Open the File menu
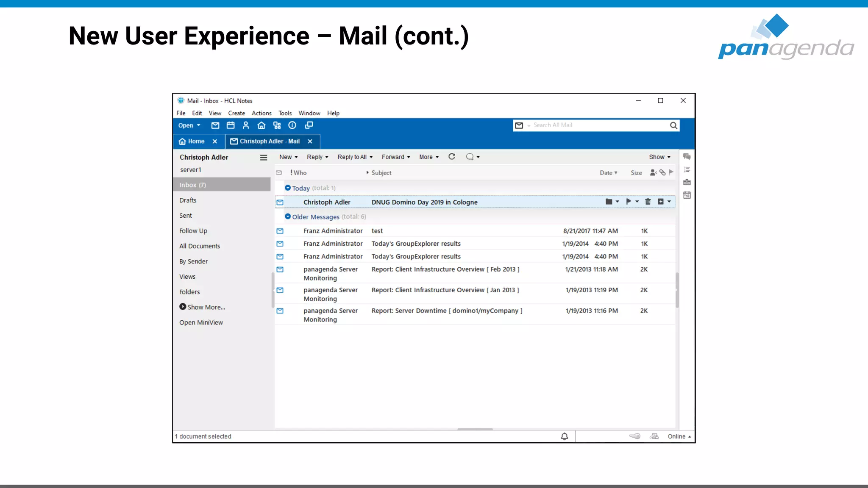 [x=181, y=113]
